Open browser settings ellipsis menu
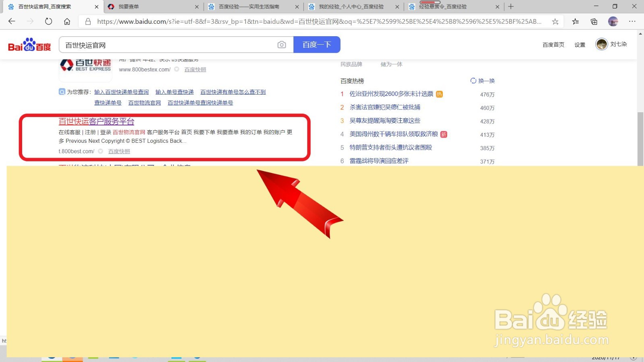This screenshot has height=362, width=644. point(632,21)
